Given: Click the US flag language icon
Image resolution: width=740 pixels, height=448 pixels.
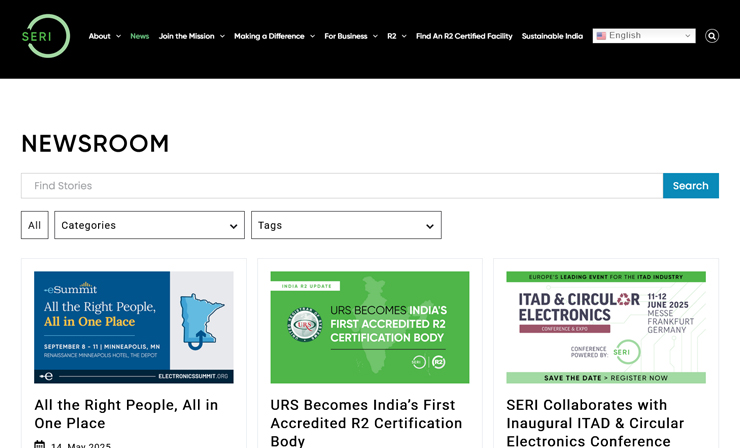Looking at the screenshot, I should pyautogui.click(x=601, y=36).
